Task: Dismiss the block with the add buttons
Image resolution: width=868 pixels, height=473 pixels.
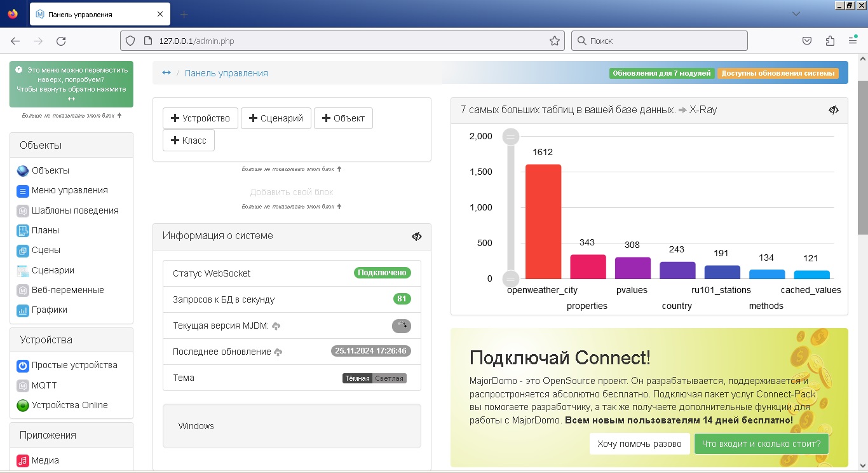Action: point(292,169)
